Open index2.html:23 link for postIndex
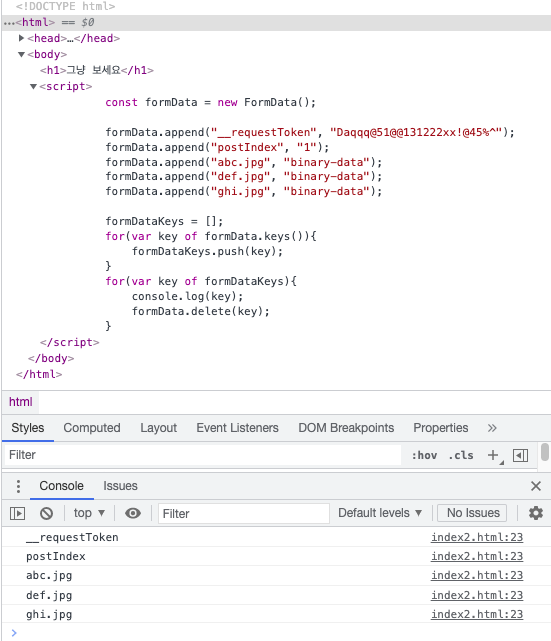This screenshot has width=551, height=641. [x=477, y=556]
